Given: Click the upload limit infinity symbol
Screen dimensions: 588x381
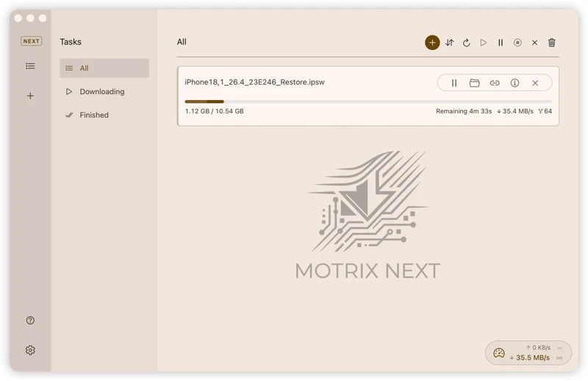Looking at the screenshot, I should click(559, 348).
